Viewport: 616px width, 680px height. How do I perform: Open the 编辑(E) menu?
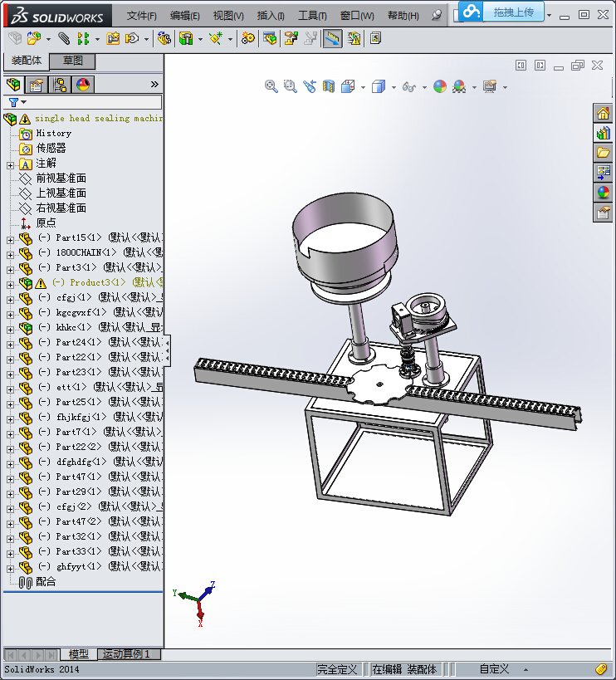click(184, 16)
